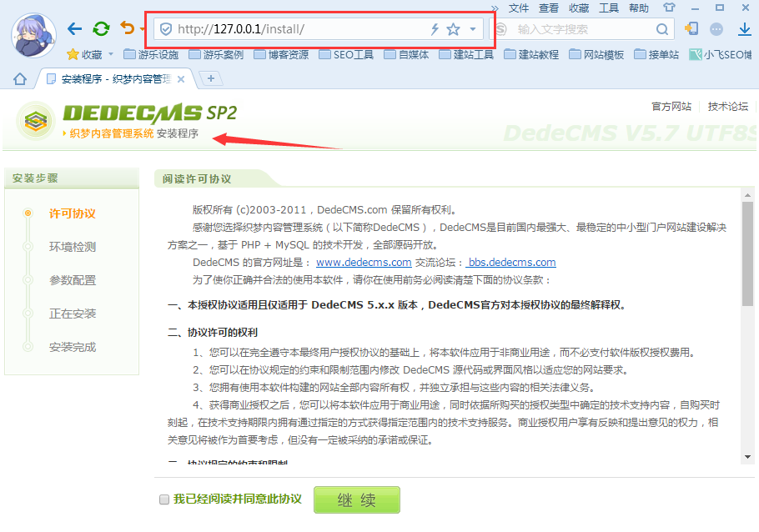Open the orange undo icon's dropdown arrow
The image size is (759, 532).
pyautogui.click(x=142, y=29)
